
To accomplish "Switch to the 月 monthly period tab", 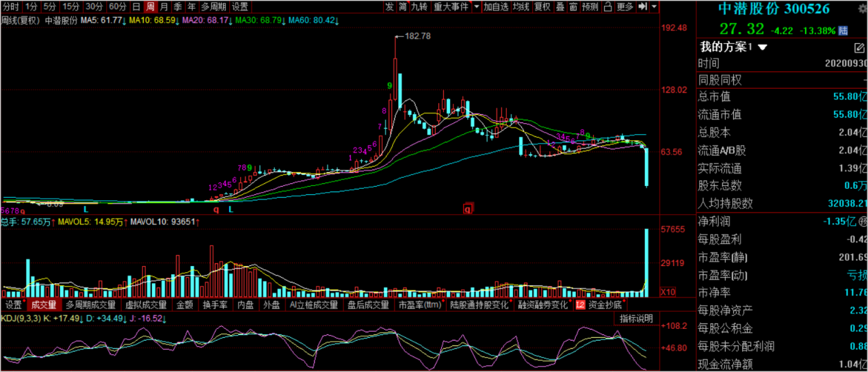I will pyautogui.click(x=163, y=7).
